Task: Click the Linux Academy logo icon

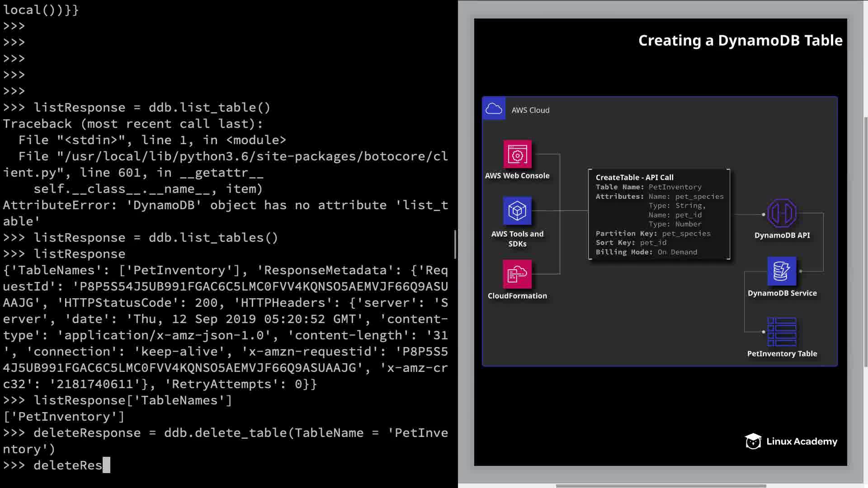Action: pos(753,441)
